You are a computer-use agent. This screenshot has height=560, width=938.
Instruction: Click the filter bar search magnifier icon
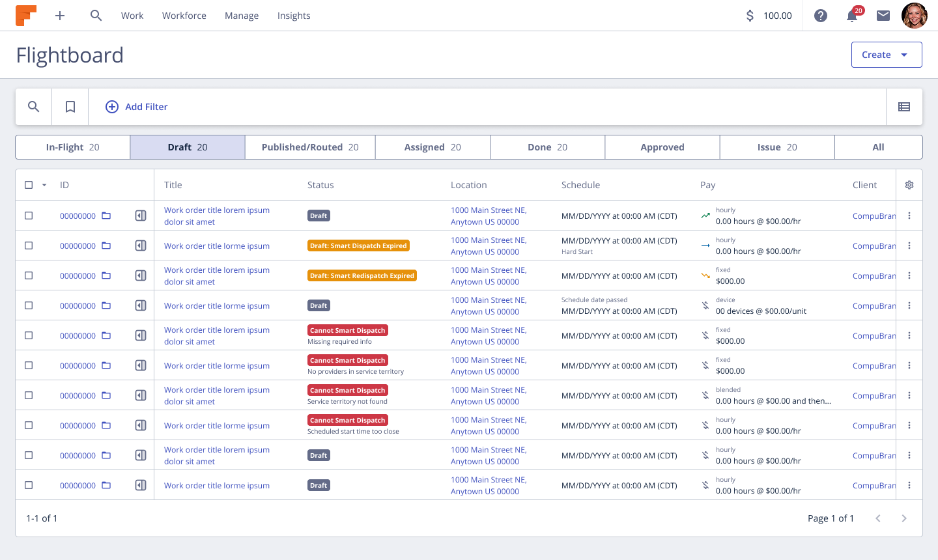point(34,107)
